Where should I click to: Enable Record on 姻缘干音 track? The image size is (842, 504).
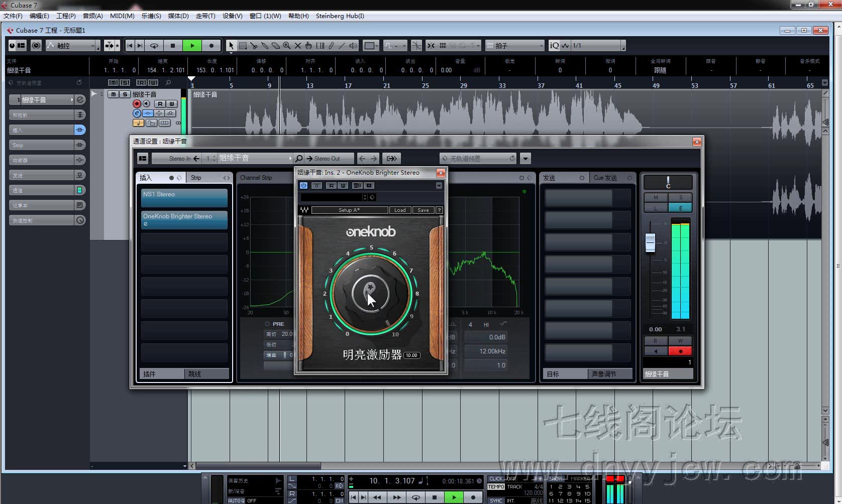(137, 103)
